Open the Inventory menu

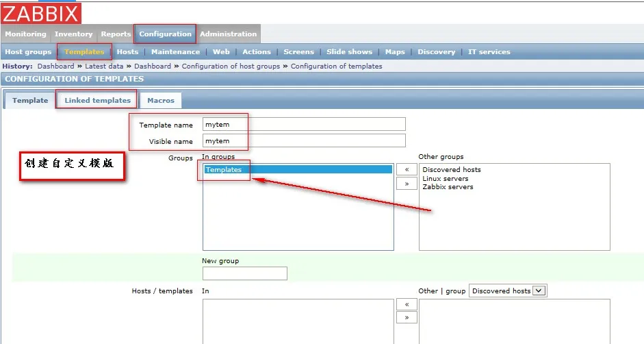(x=73, y=34)
